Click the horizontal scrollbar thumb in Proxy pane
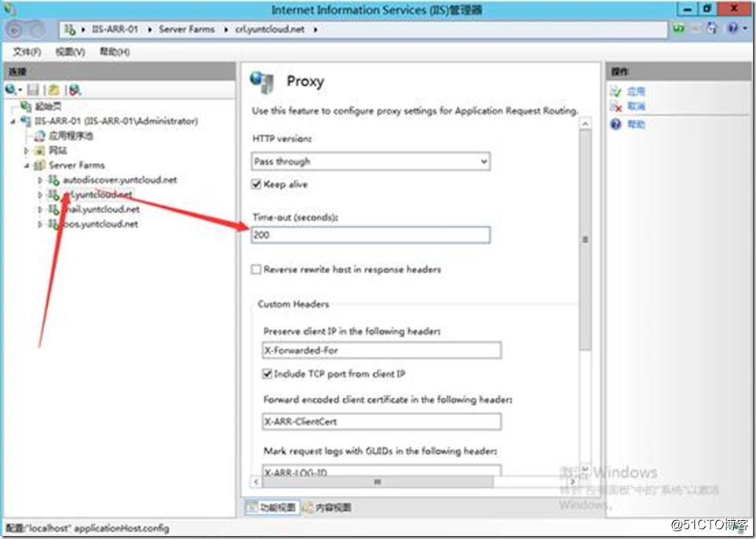The image size is (756, 539). click(x=378, y=481)
